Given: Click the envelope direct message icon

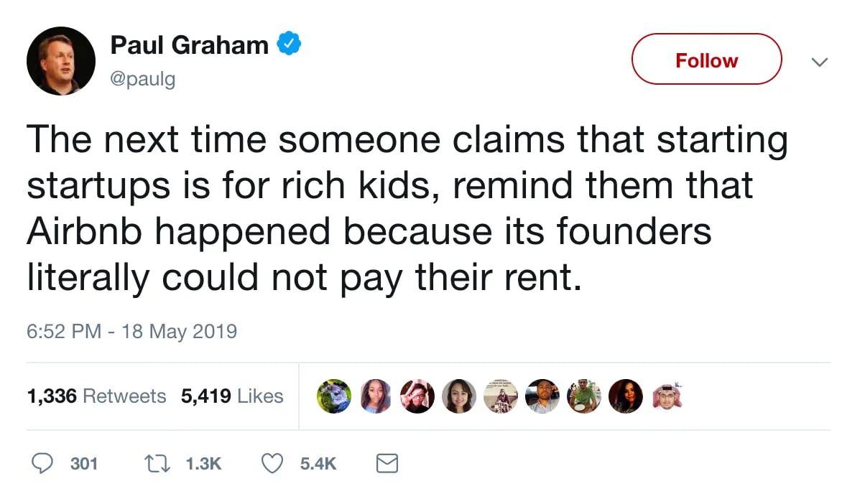Looking at the screenshot, I should [x=387, y=464].
